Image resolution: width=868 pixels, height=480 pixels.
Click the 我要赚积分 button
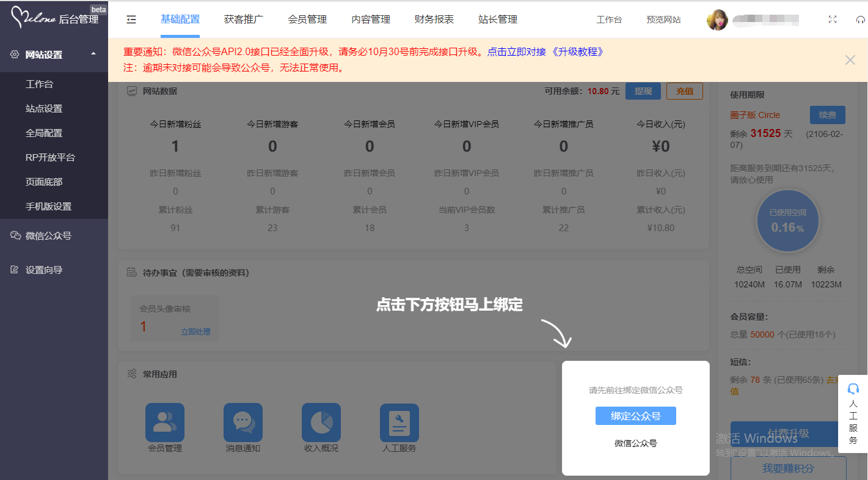click(789, 468)
